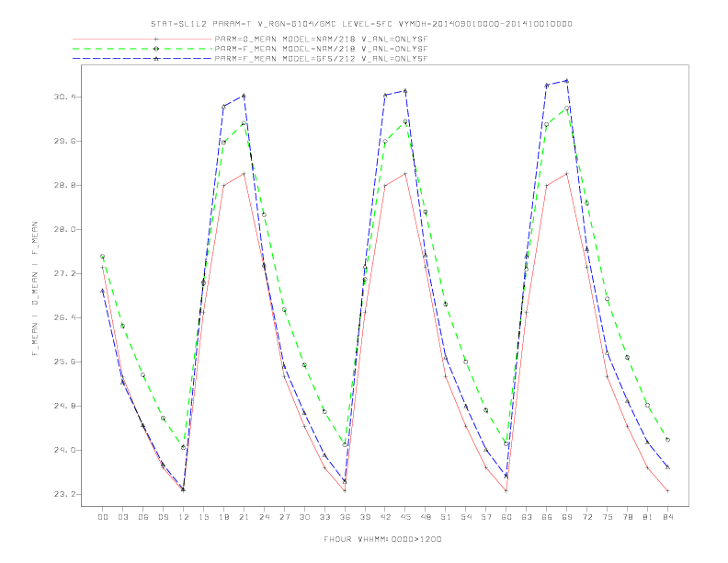Click the x-axis tick label 54

pos(466,517)
